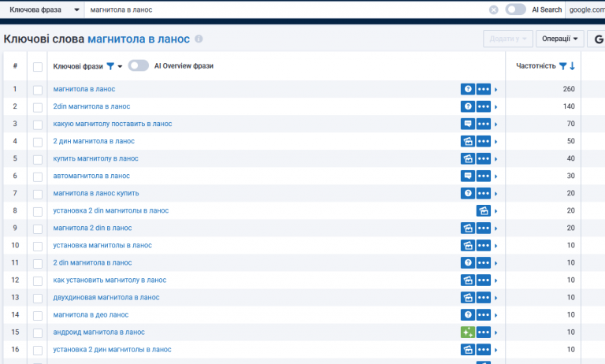Click shop icon for 'купить магнитолу в ланос'

[x=468, y=158]
